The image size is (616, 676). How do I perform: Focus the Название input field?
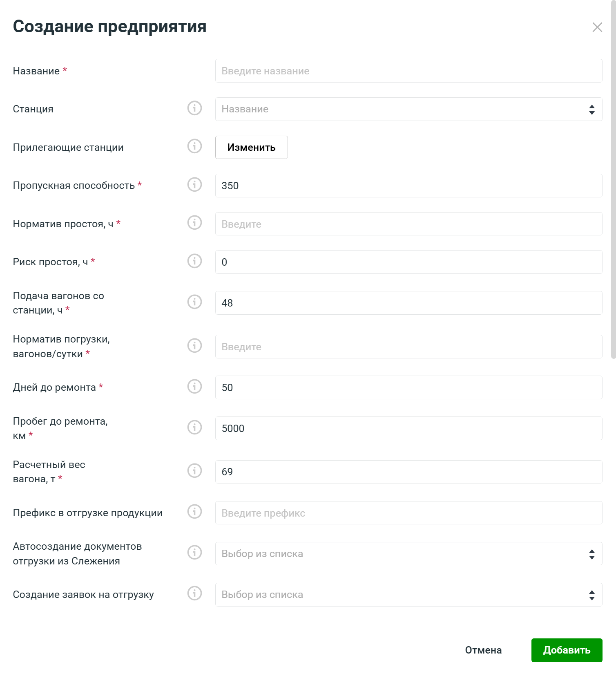point(408,71)
